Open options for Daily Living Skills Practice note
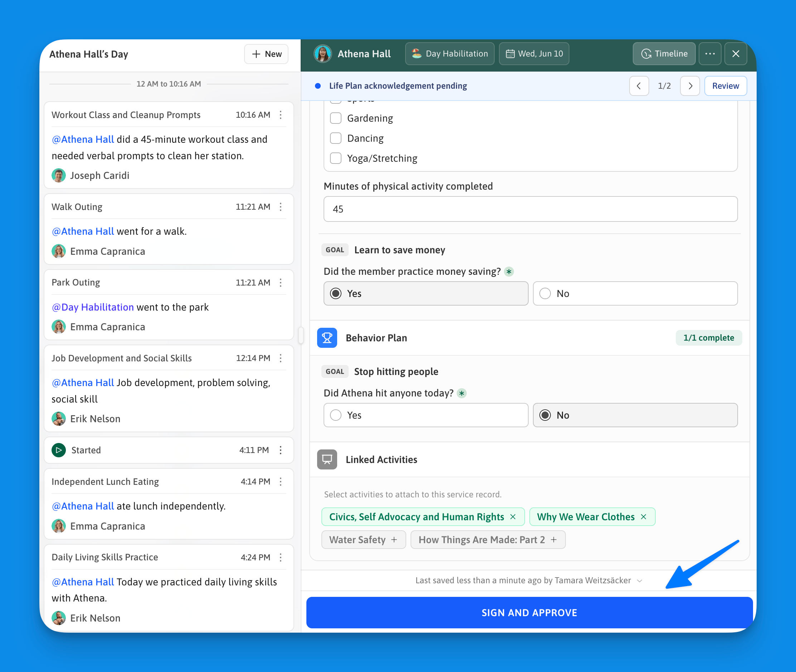The image size is (796, 672). point(281,557)
